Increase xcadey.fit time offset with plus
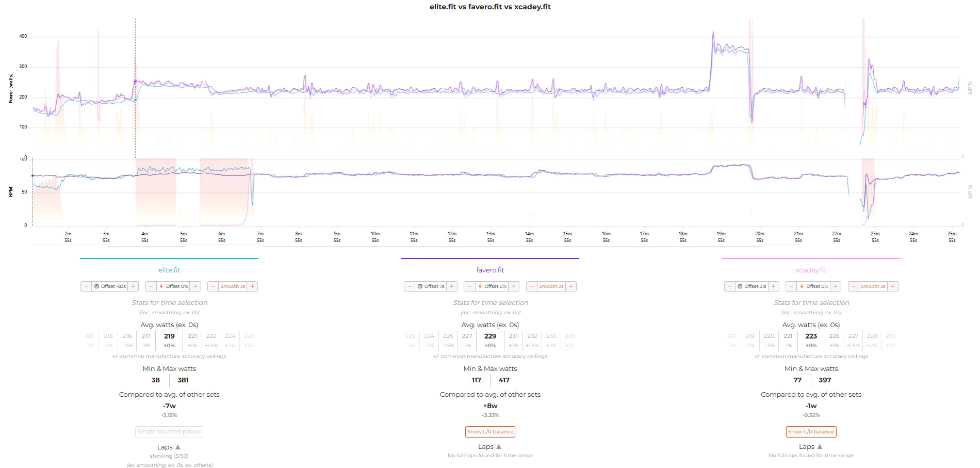 (x=774, y=286)
